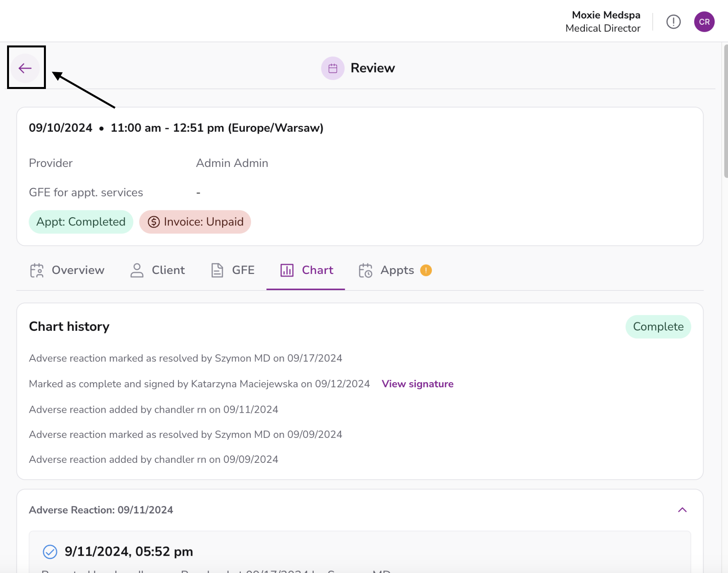The height and width of the screenshot is (573, 728).
Task: Click the Provider field label
Action: 51,163
